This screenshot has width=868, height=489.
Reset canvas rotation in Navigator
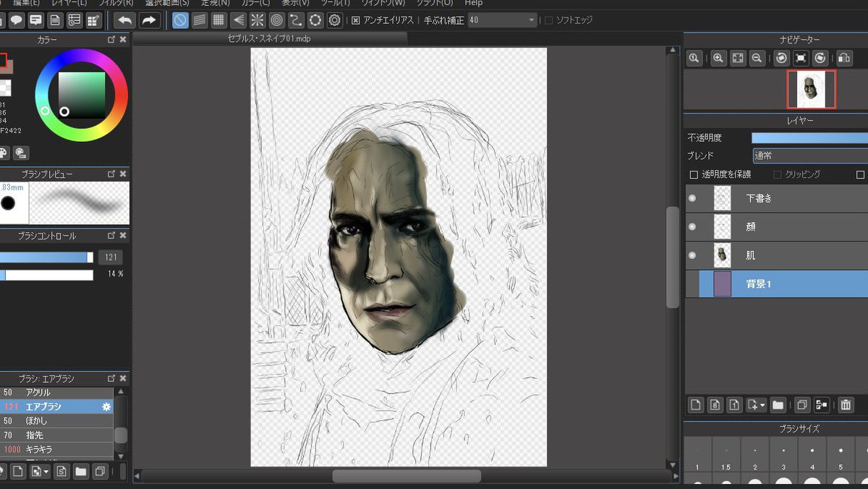click(x=801, y=59)
